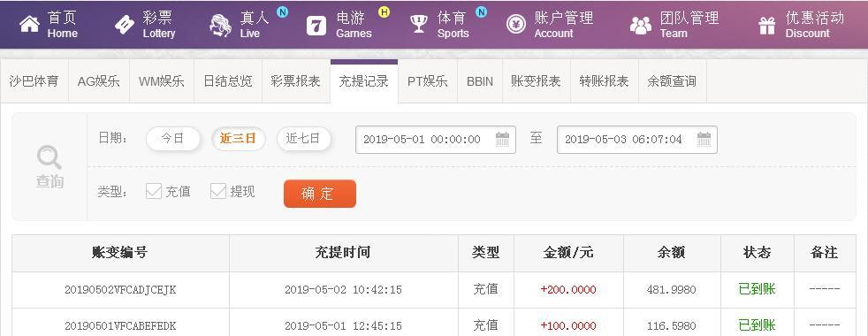868x336 pixels.
Task: Open the 团队管理 Team menu
Action: pos(674,25)
